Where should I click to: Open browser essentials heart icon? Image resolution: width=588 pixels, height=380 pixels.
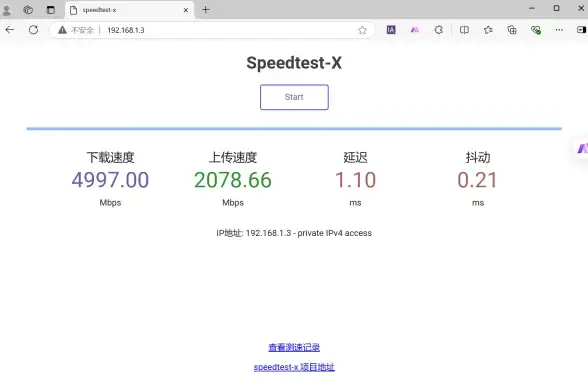click(x=536, y=30)
